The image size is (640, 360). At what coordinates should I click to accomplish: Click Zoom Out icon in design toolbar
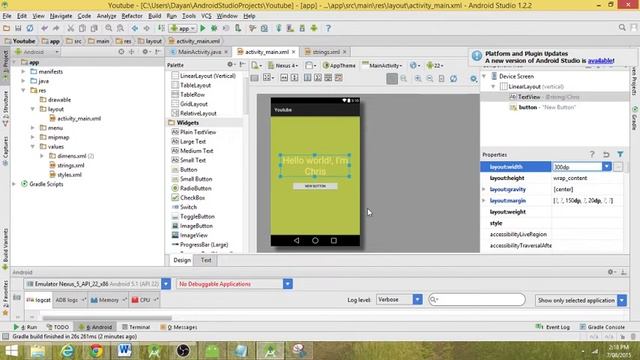[x=430, y=78]
